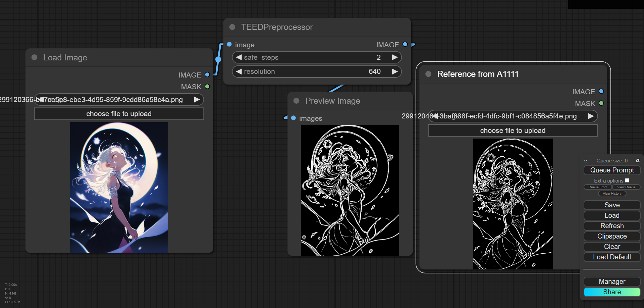Increase safe_steps with right arrow
The image size is (644, 308).
(x=395, y=57)
